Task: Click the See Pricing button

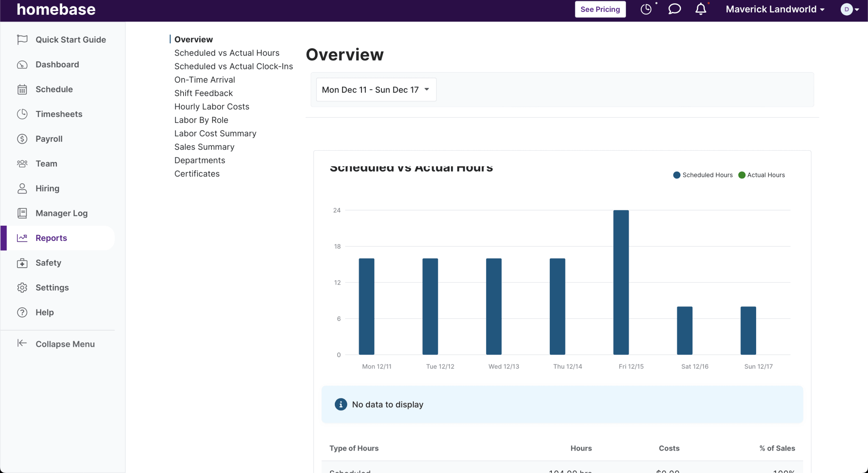Action: (x=600, y=9)
